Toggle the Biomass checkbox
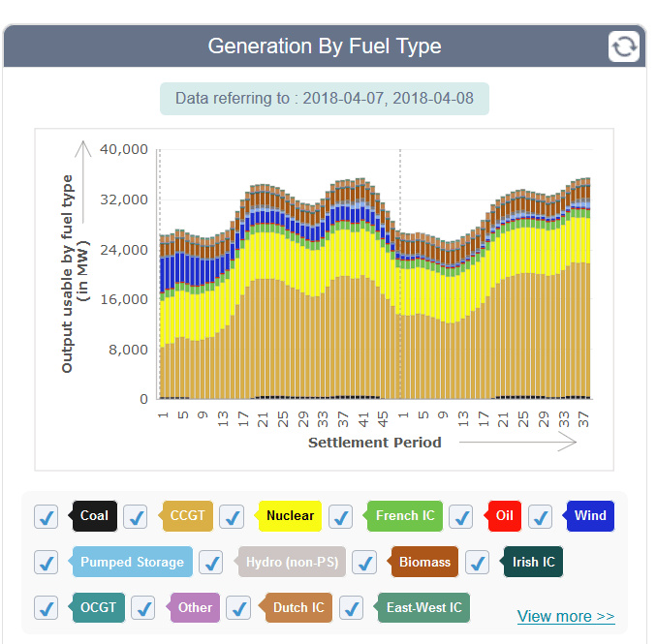The image size is (657, 644). (364, 563)
